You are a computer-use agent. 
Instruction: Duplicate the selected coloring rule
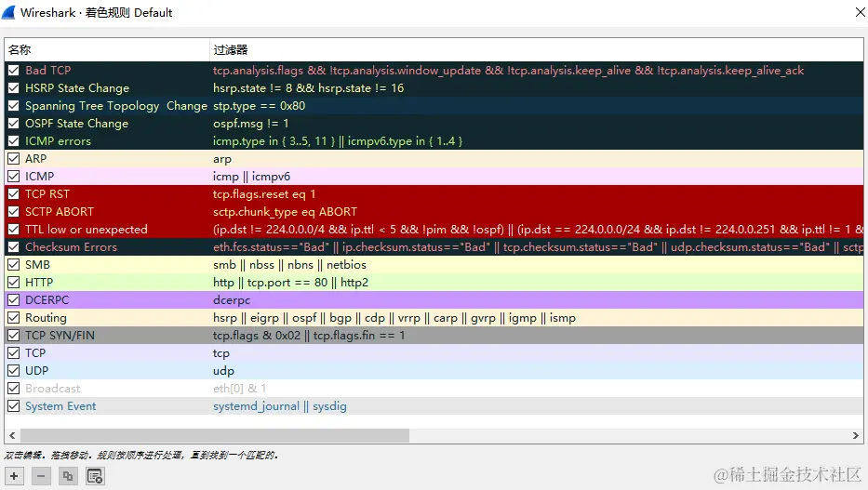[68, 476]
